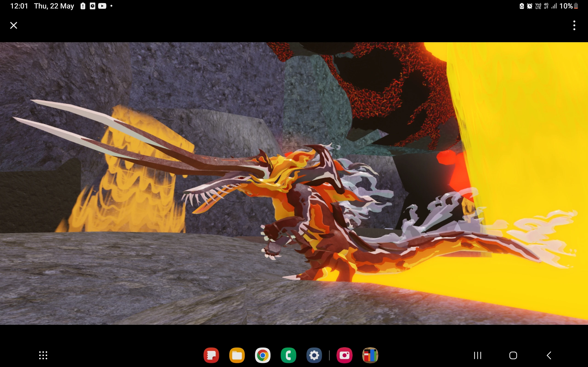Close the image viewer with the X
This screenshot has width=588, height=367.
(x=14, y=25)
